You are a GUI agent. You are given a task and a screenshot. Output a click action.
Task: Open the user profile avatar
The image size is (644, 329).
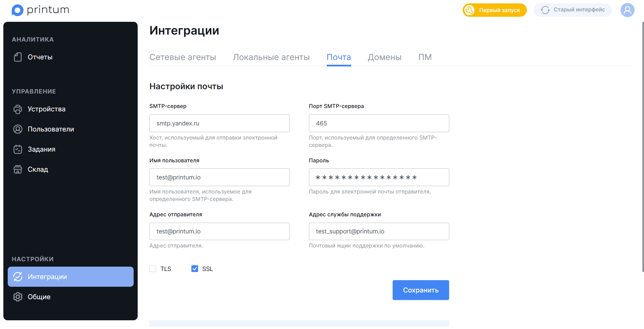(x=627, y=10)
